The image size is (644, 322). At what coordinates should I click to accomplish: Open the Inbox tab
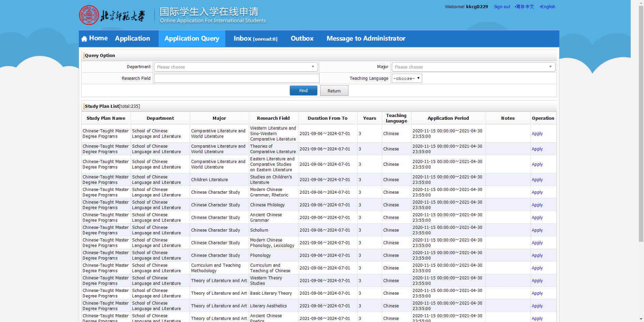pyautogui.click(x=256, y=39)
